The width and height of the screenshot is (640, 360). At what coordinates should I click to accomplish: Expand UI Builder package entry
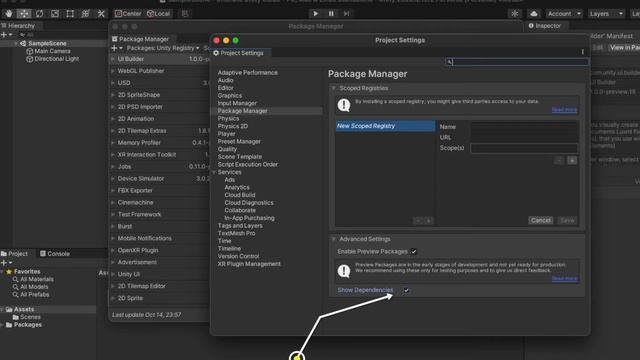(113, 59)
